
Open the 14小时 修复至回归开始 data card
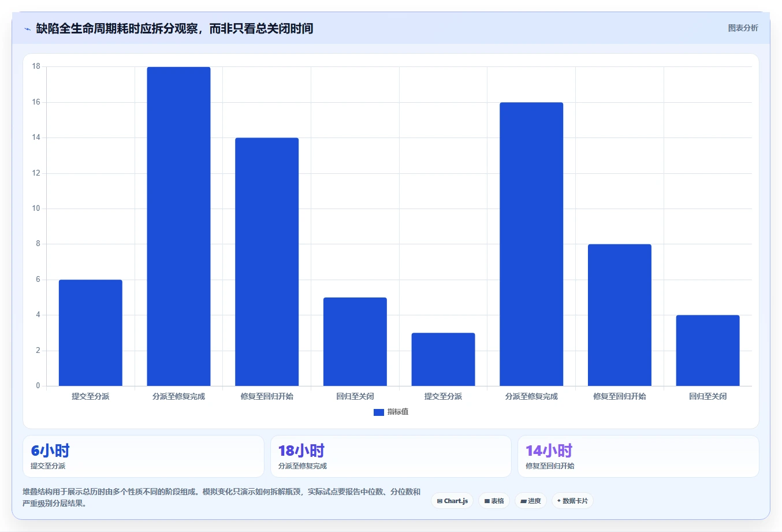[x=638, y=456]
